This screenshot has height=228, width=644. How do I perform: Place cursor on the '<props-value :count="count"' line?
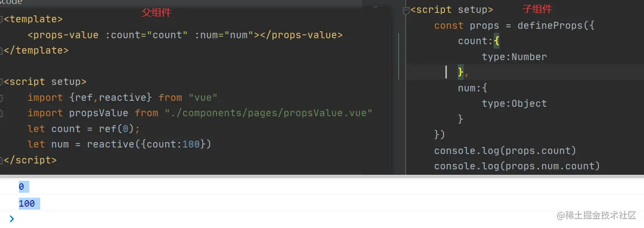click(185, 35)
